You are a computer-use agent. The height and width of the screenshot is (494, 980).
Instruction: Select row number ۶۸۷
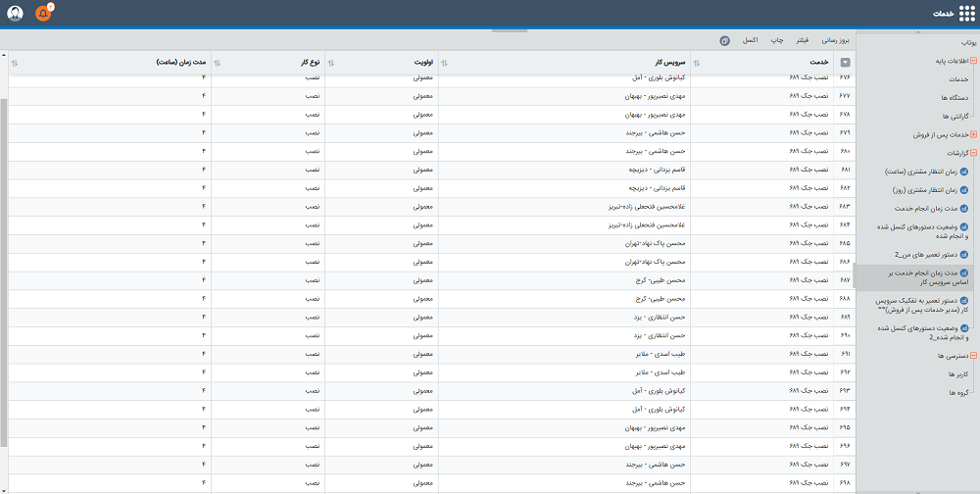pyautogui.click(x=846, y=280)
